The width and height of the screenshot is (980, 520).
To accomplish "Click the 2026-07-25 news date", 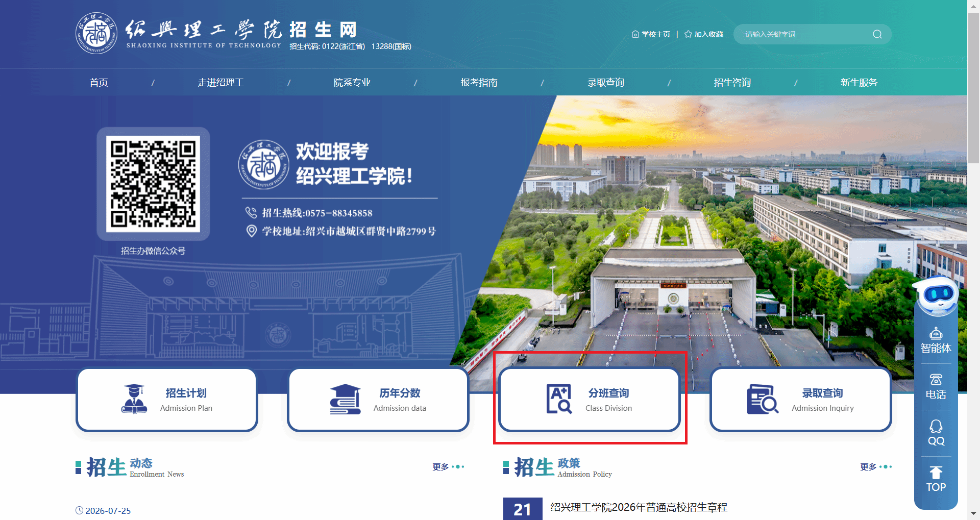I will pyautogui.click(x=108, y=511).
